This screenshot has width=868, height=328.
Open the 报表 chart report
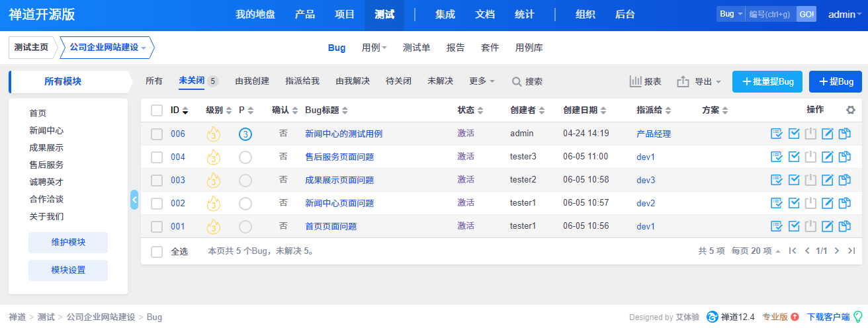point(645,81)
